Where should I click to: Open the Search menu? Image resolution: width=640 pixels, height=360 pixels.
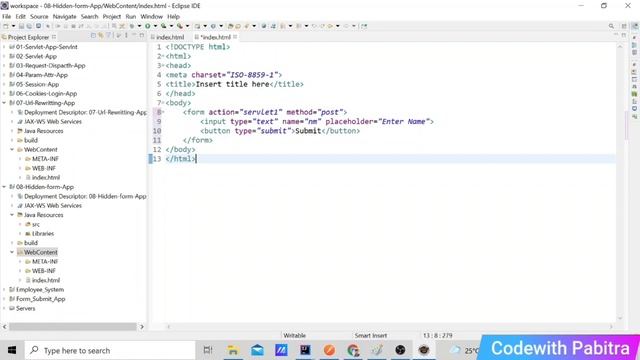tap(89, 16)
